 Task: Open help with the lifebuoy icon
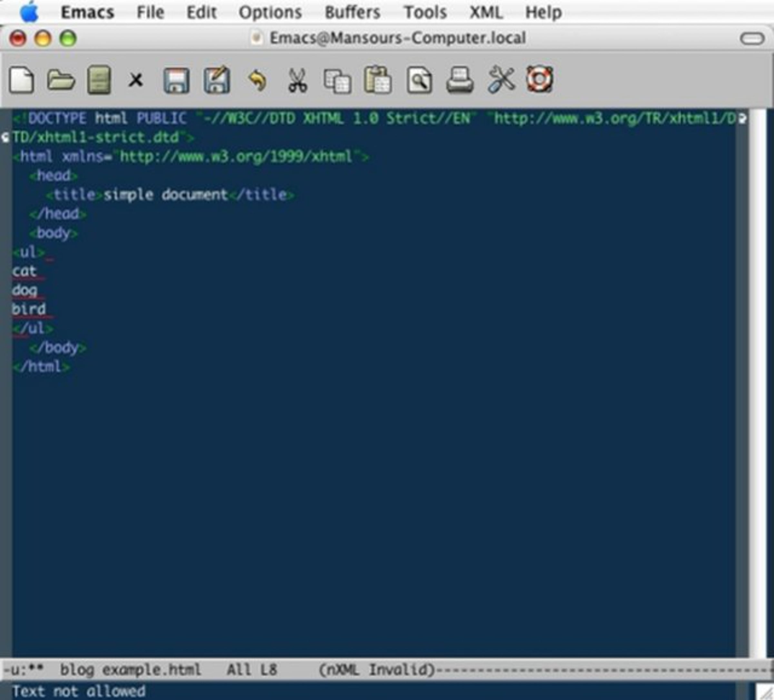(540, 79)
